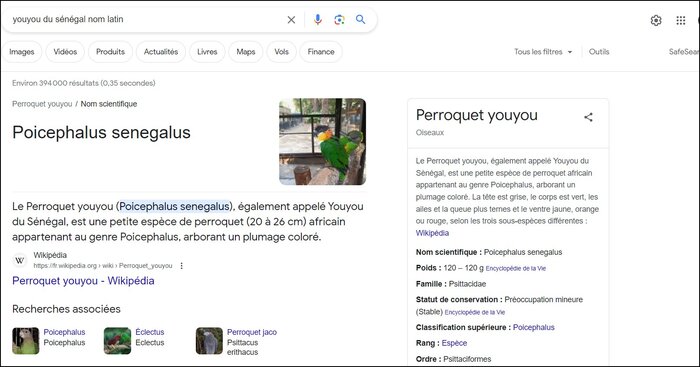Click Perroquet youyou breadcrumb link
700x367 pixels.
click(x=42, y=104)
